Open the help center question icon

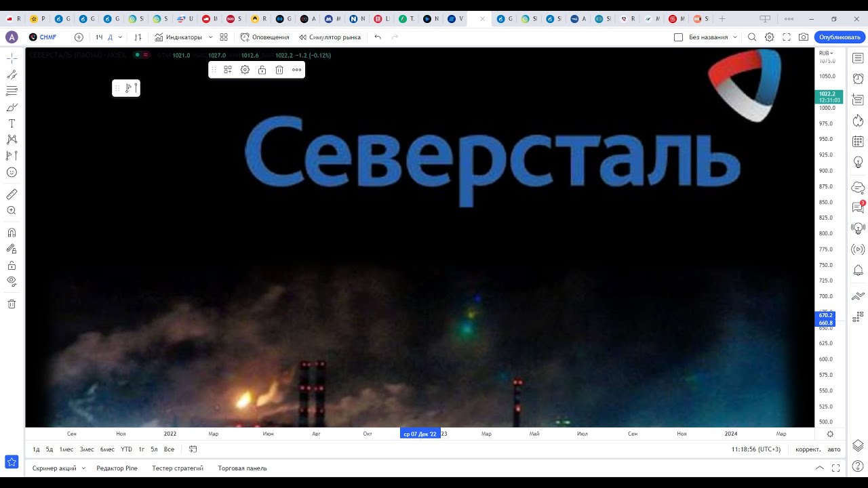tap(858, 466)
